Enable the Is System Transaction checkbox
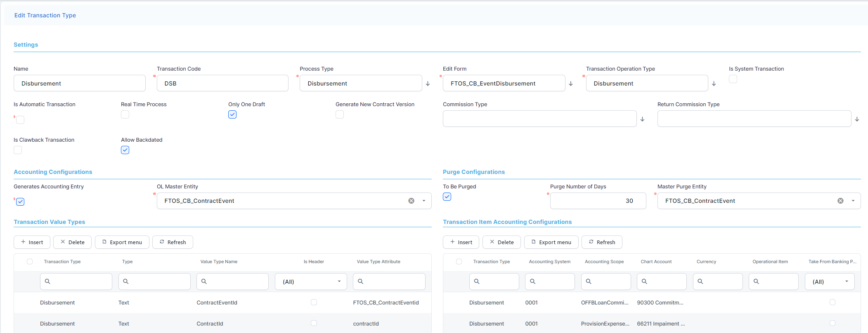 [x=733, y=79]
